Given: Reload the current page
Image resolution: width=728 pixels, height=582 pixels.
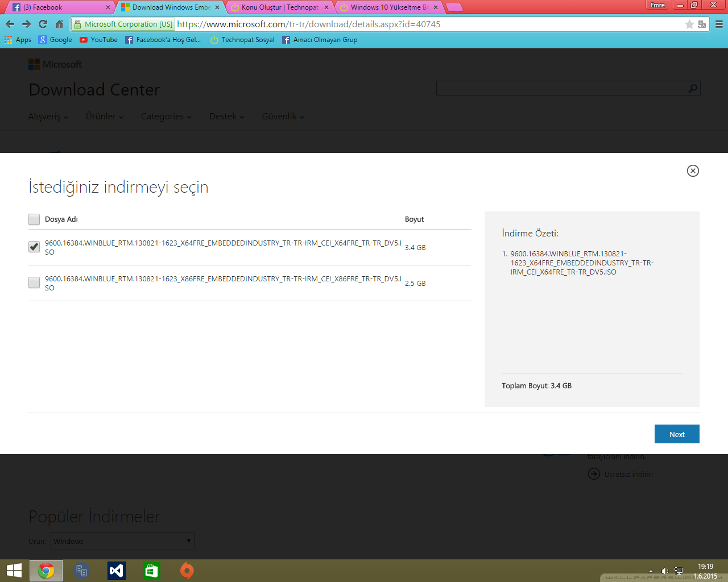Looking at the screenshot, I should [43, 24].
